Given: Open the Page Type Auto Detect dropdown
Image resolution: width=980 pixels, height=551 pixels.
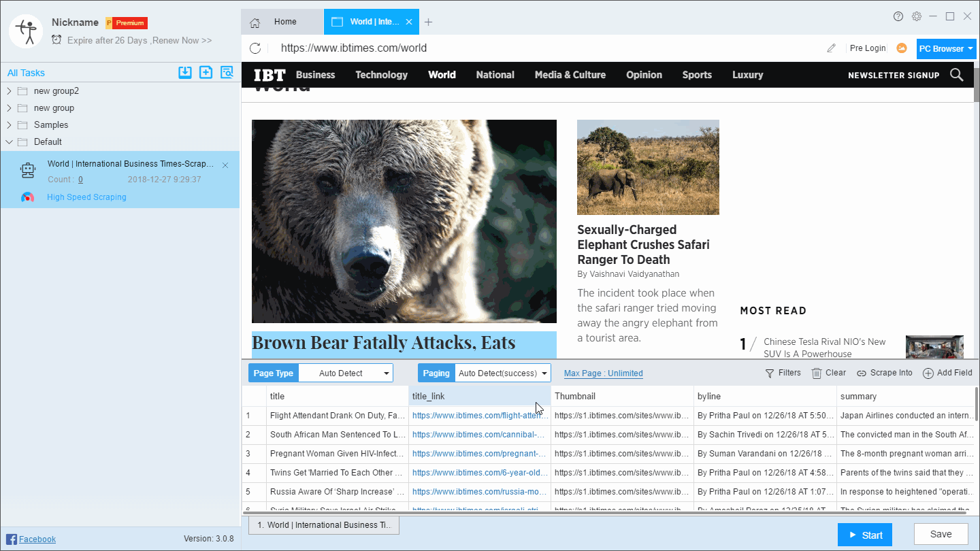Looking at the screenshot, I should click(x=346, y=373).
